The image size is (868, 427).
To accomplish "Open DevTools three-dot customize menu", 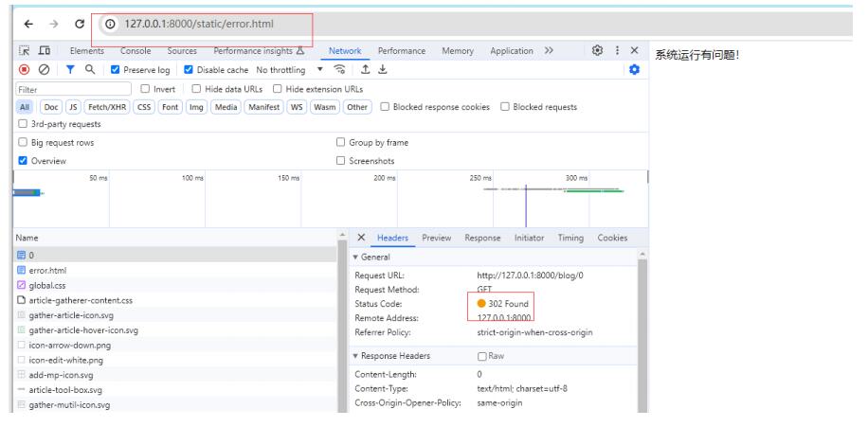I will [617, 50].
